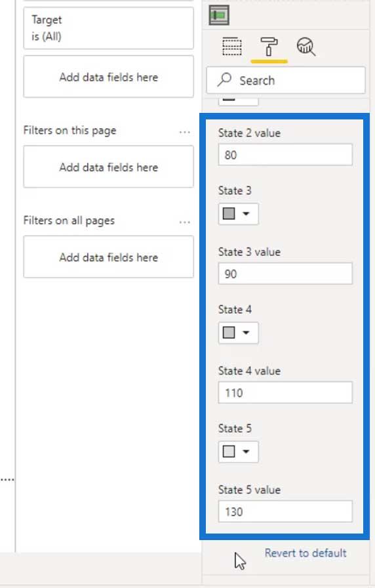Open more options for Filters on all pages
Screen dimensions: 375x588
coord(185,222)
